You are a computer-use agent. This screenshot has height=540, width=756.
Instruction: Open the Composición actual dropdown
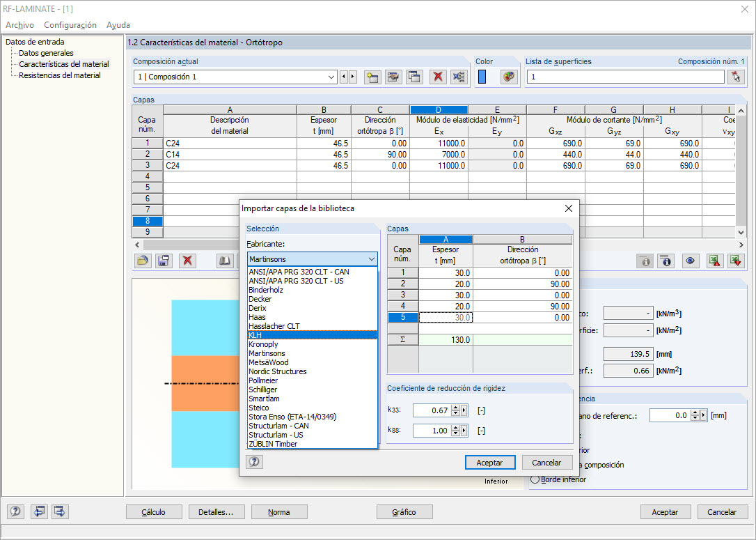point(331,77)
